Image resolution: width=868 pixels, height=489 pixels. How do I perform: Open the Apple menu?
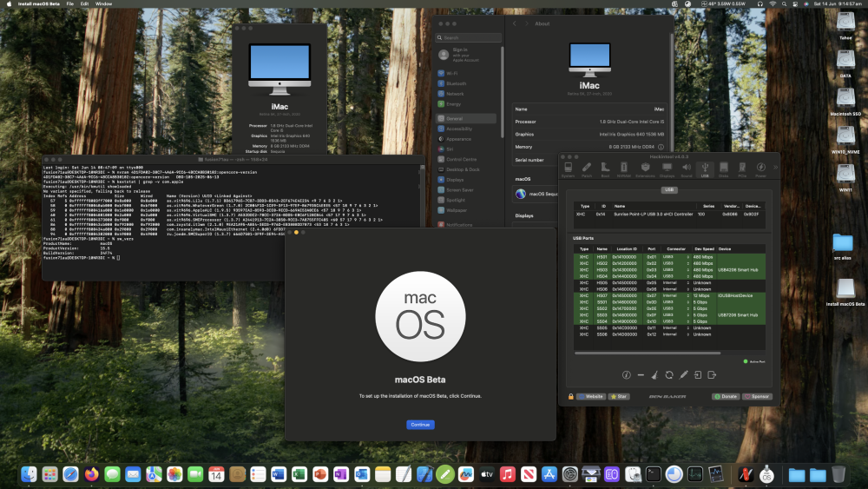tap(9, 3)
